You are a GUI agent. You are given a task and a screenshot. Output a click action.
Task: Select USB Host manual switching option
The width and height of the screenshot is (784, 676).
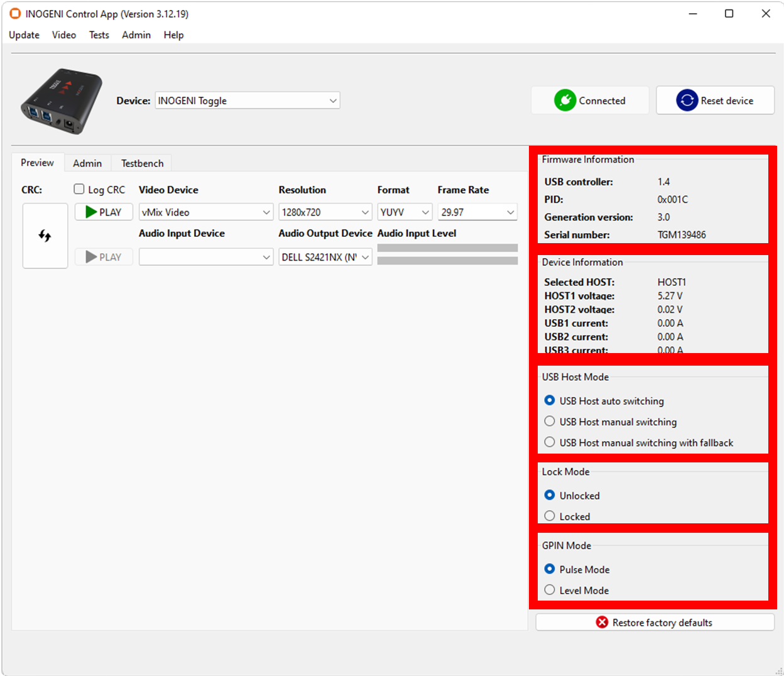550,422
